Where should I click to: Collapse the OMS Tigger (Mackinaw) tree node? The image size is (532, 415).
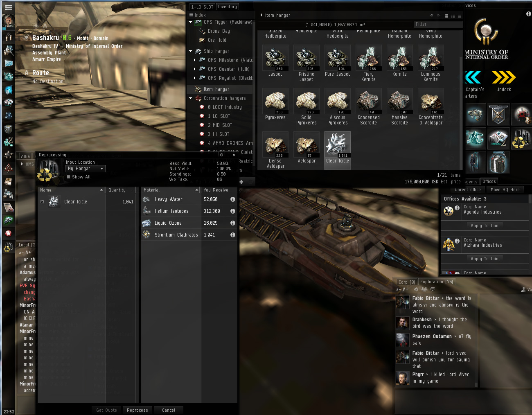click(x=190, y=22)
